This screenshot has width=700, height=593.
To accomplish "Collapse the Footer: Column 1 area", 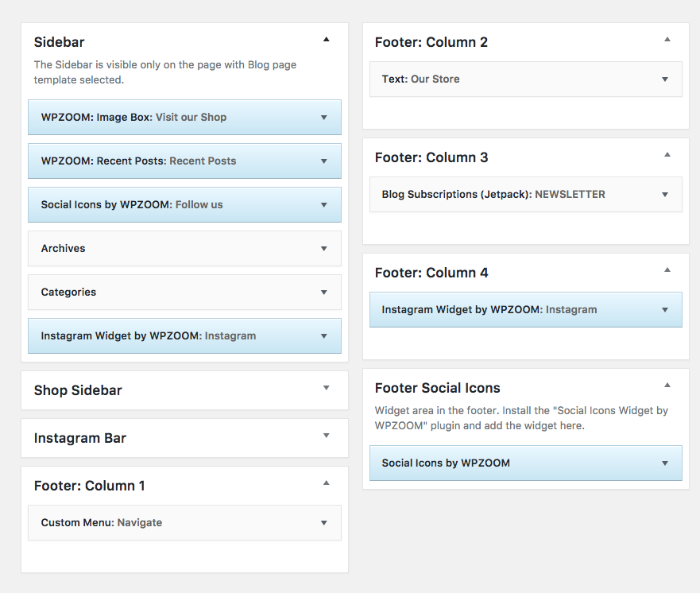I will click(327, 483).
